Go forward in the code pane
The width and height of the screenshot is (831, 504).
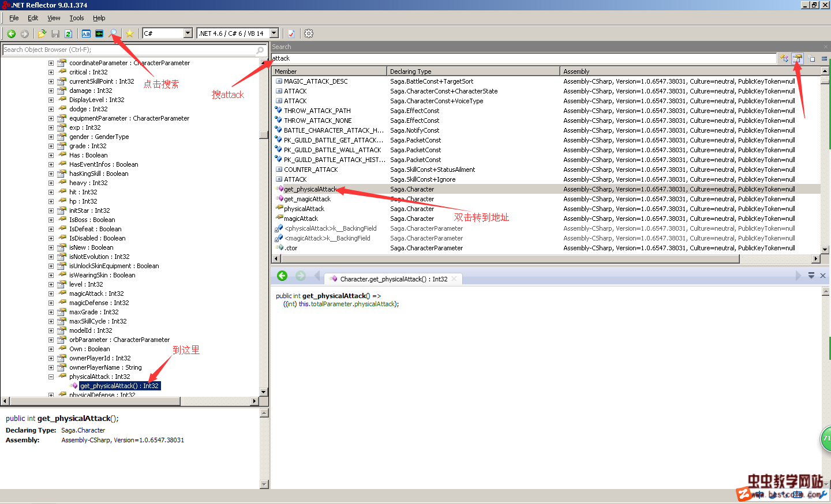click(x=300, y=276)
